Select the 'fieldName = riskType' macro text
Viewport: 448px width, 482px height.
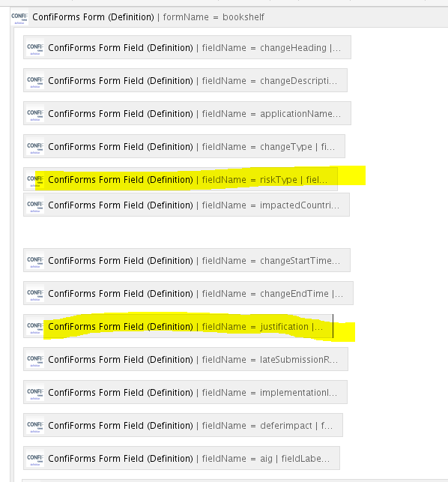(x=249, y=179)
